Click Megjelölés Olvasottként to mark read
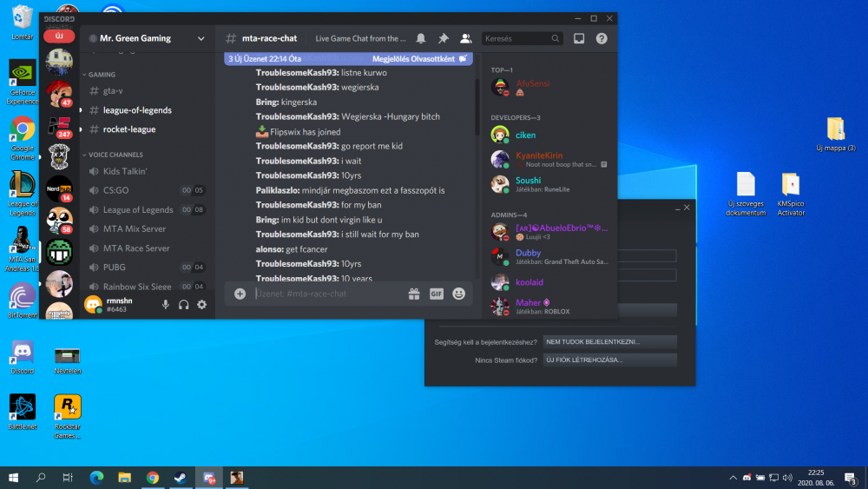This screenshot has width=868, height=489. (x=413, y=59)
